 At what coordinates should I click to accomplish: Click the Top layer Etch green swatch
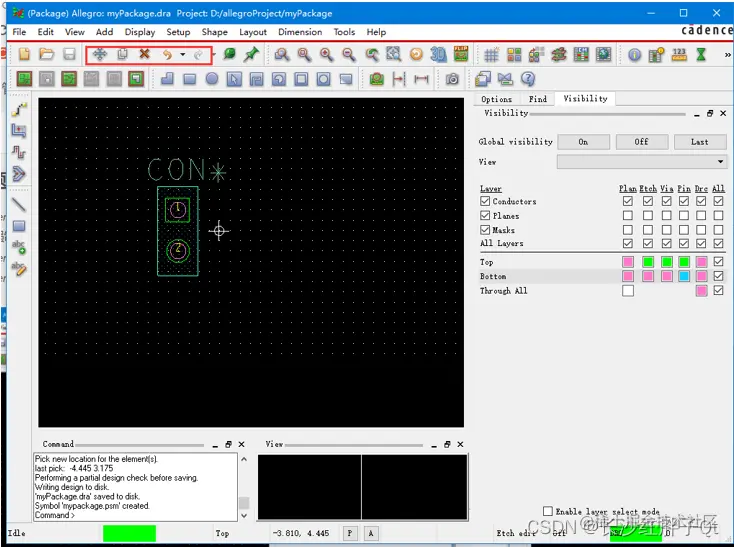coord(648,262)
